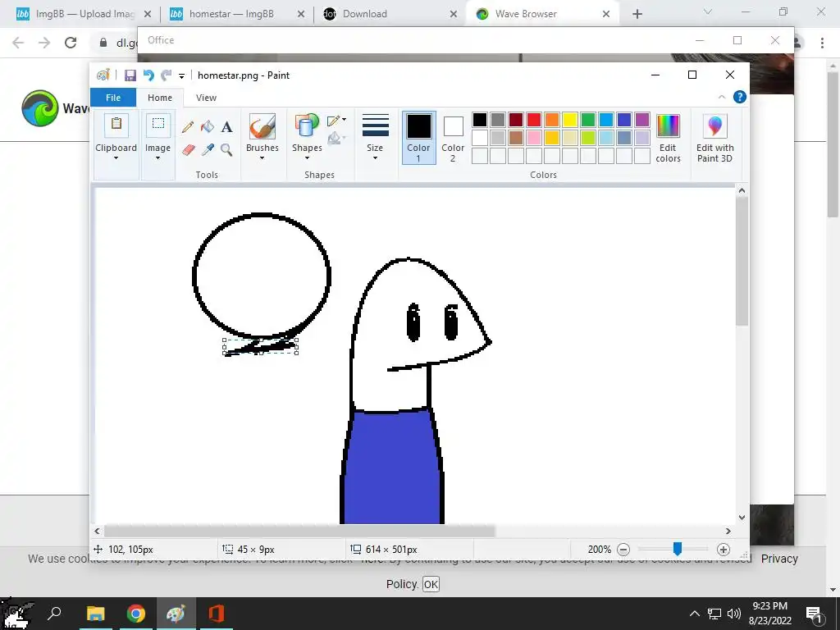Click the canvas horizontal scrollbar thumb
Viewport: 840px width, 630px height.
[x=299, y=531]
